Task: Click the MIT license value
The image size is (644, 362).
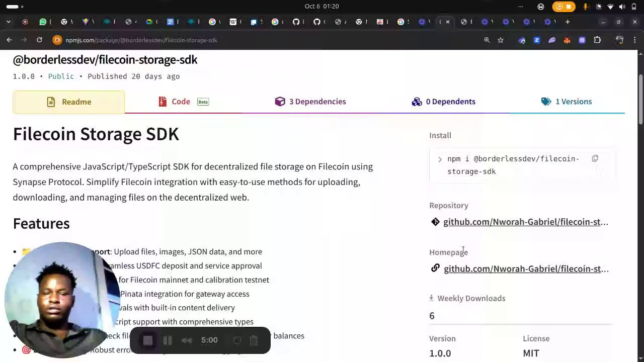Action: 531,353
